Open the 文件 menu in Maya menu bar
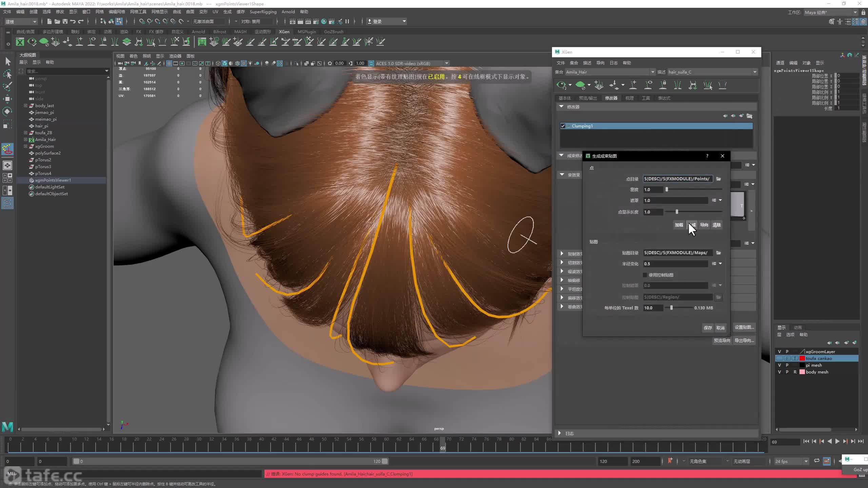 [x=7, y=12]
